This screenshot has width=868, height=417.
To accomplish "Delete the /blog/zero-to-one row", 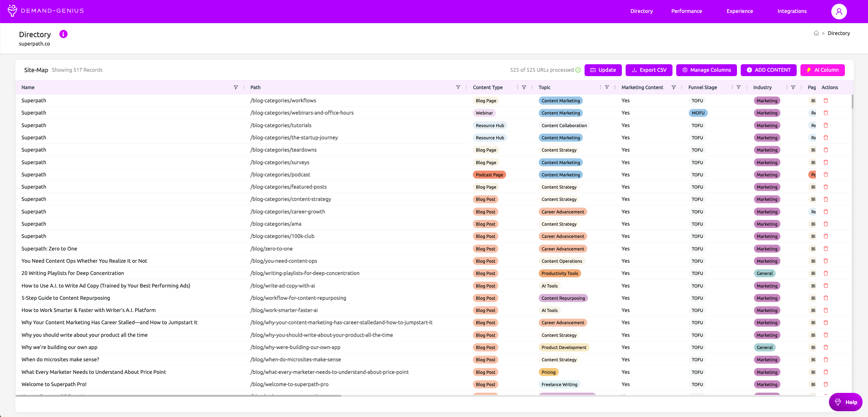I will [826, 249].
